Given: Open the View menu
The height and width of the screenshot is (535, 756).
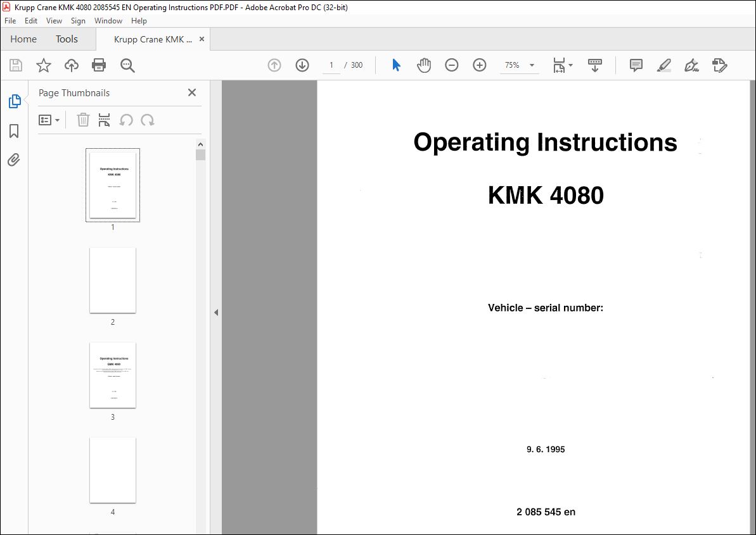Looking at the screenshot, I should coord(54,21).
